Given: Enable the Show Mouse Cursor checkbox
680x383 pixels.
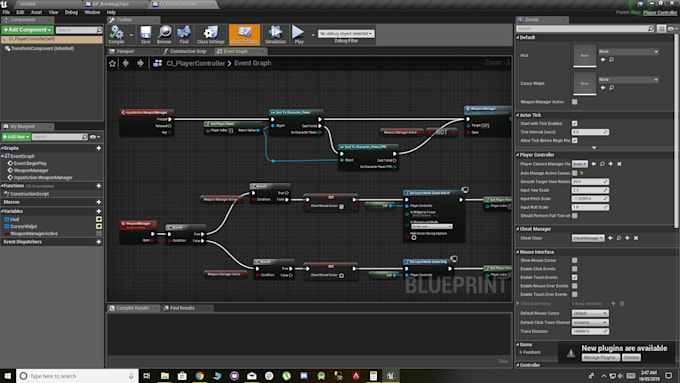Looking at the screenshot, I should point(575,260).
